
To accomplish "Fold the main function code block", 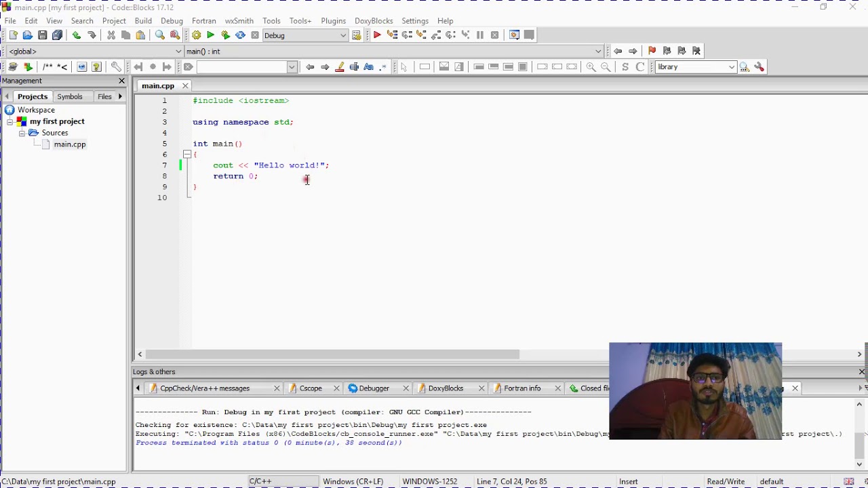I will pos(186,155).
